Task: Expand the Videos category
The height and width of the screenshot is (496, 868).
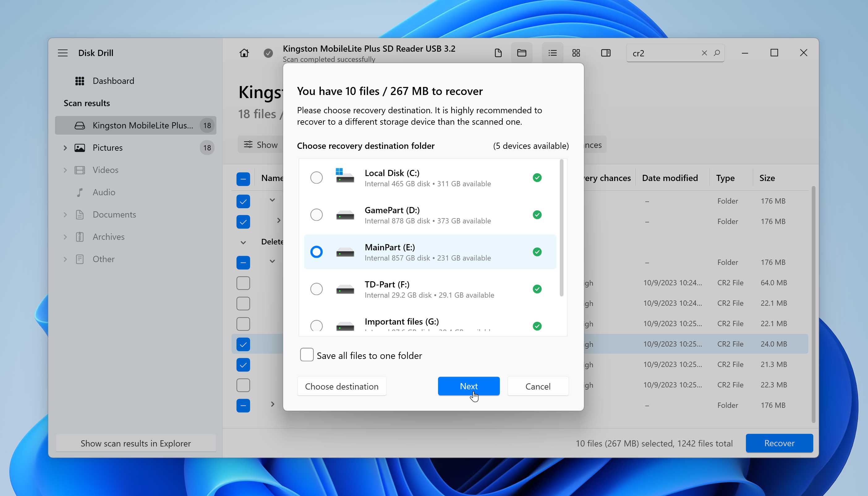Action: click(x=65, y=170)
